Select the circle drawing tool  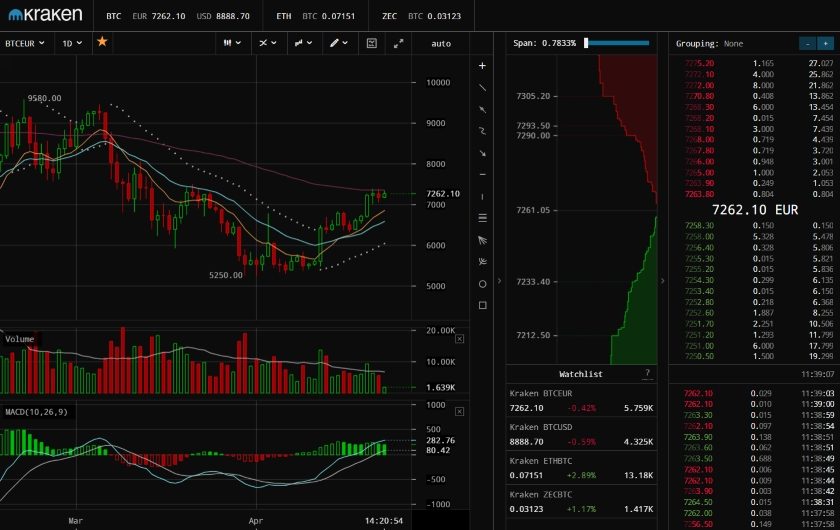(482, 284)
